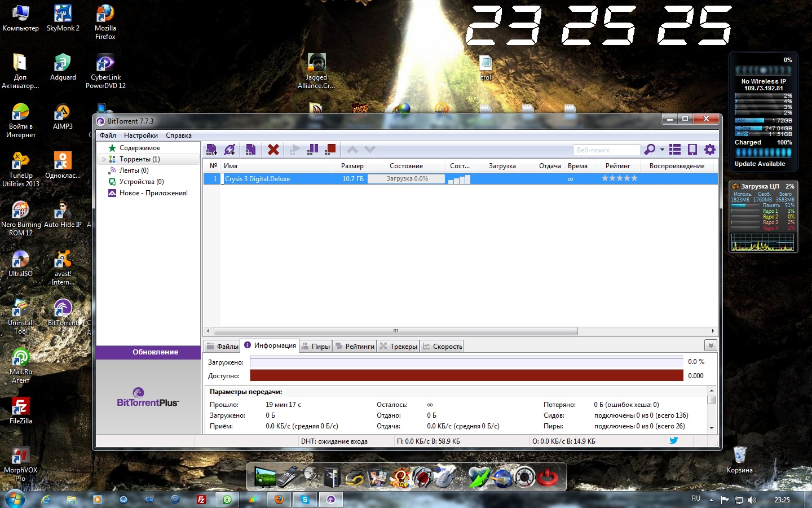
Task: Sort by the Имя column header
Action: tap(276, 166)
